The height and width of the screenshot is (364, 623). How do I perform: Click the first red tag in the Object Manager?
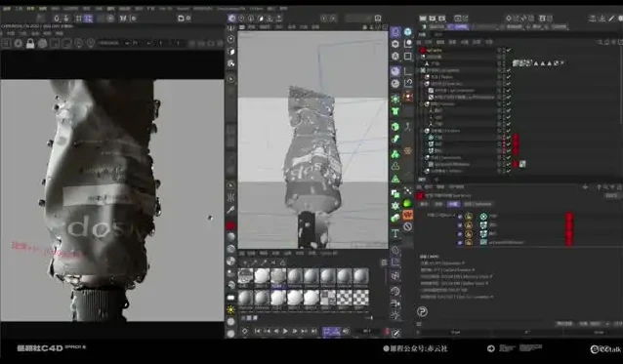[516, 138]
